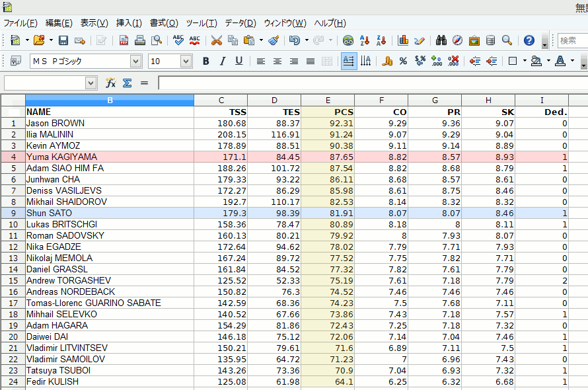
Task: Open the Gallery picture icon
Action: coord(474,40)
